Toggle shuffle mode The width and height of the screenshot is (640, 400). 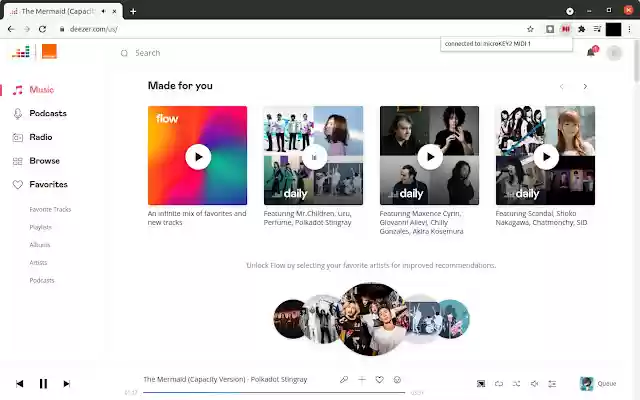pyautogui.click(x=516, y=384)
